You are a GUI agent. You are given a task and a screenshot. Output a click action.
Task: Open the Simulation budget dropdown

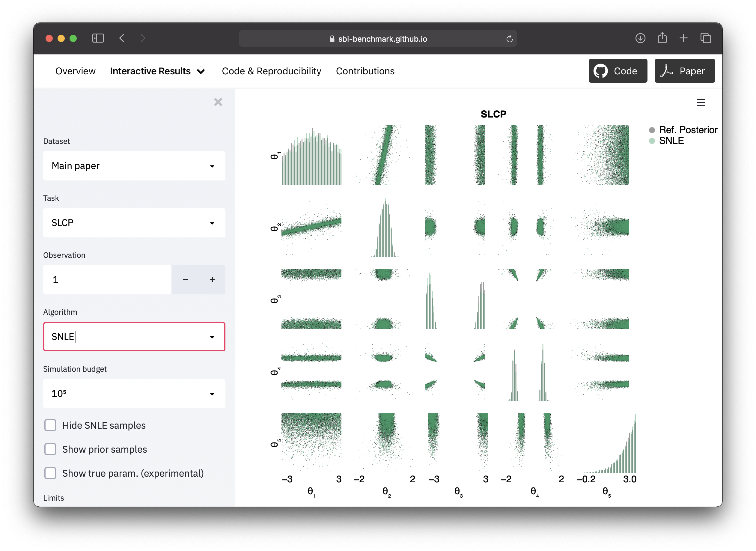[x=134, y=394]
